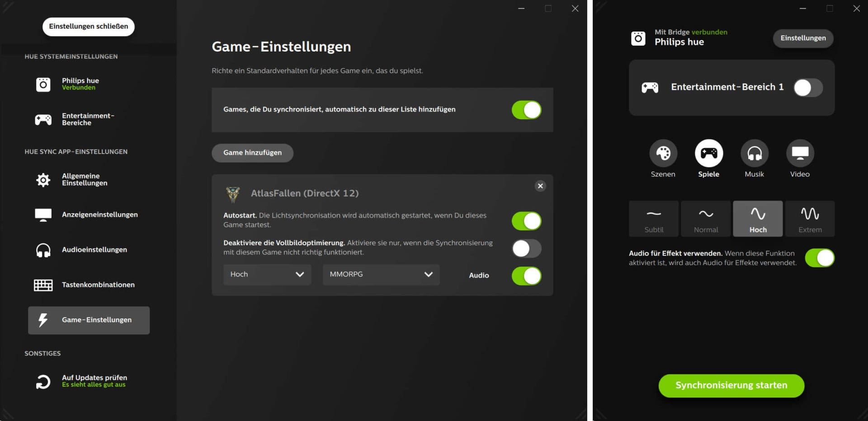Switch to Video monitor mode
Screen dimensions: 868x421
pos(800,154)
